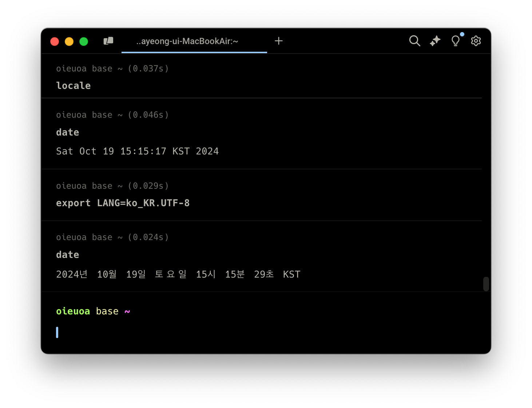Click the Sat Oct 19 output line
The width and height of the screenshot is (532, 408).
point(137,151)
